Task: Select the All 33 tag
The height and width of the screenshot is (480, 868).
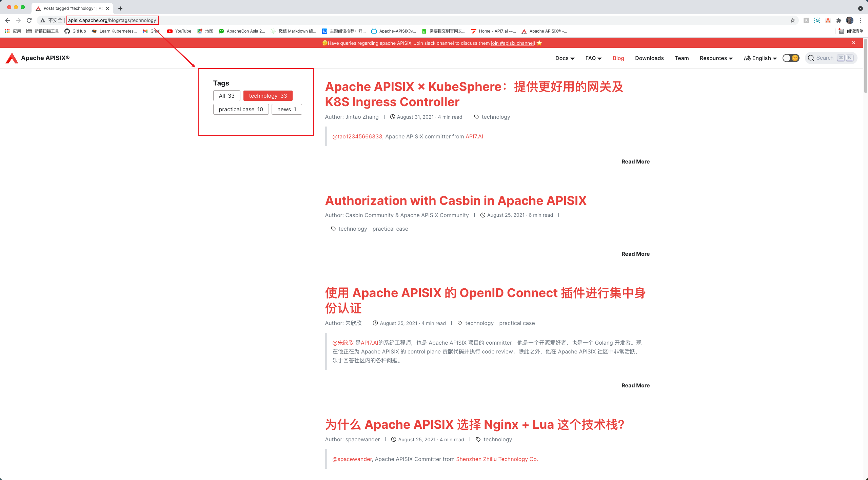Action: click(x=227, y=96)
